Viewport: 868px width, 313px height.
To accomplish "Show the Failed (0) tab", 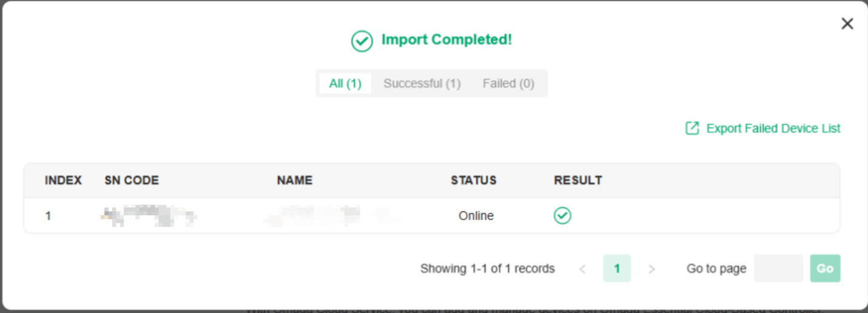I will (x=508, y=83).
